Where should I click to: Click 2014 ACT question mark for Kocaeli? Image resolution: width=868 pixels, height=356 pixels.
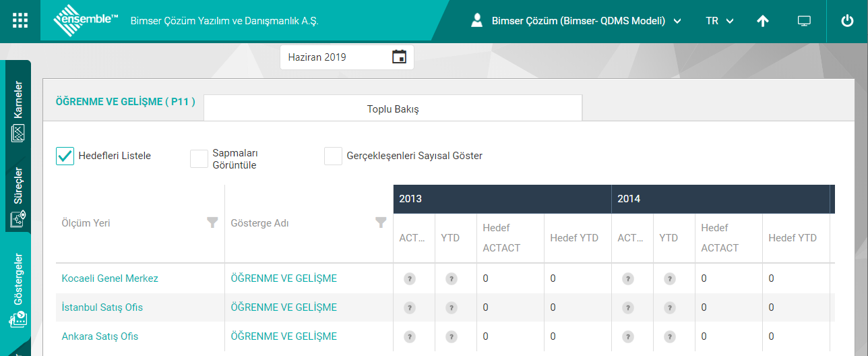tap(627, 278)
